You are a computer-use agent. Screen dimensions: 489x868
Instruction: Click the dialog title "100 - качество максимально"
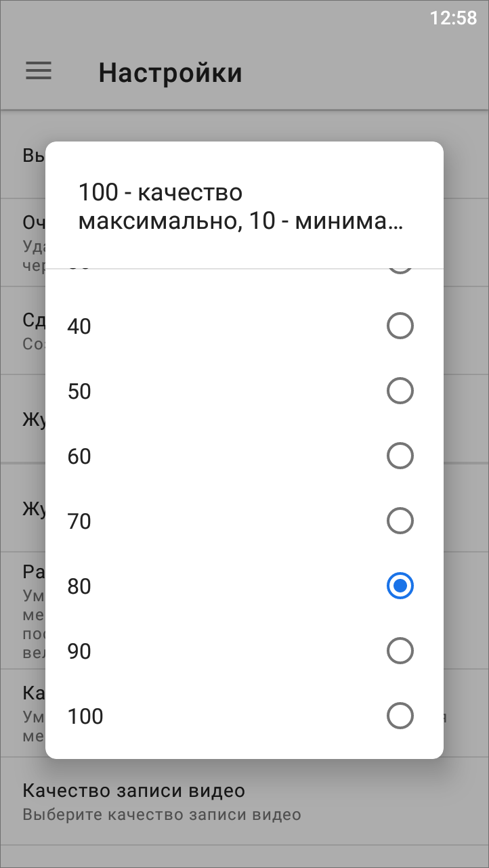(240, 207)
